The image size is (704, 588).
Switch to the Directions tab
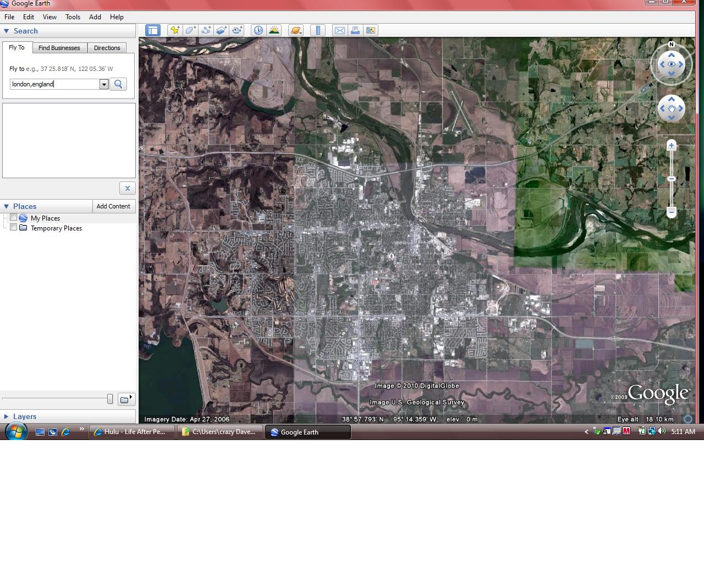pyautogui.click(x=107, y=48)
